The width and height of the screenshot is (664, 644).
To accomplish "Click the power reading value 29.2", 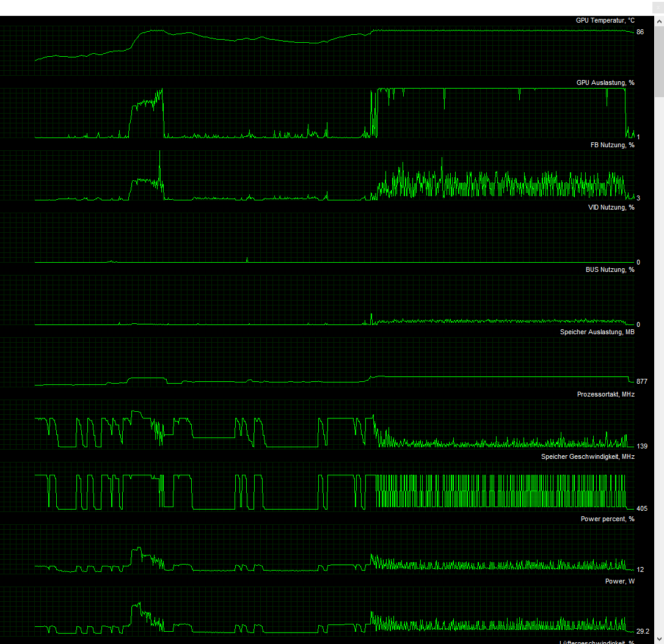I will pyautogui.click(x=642, y=631).
